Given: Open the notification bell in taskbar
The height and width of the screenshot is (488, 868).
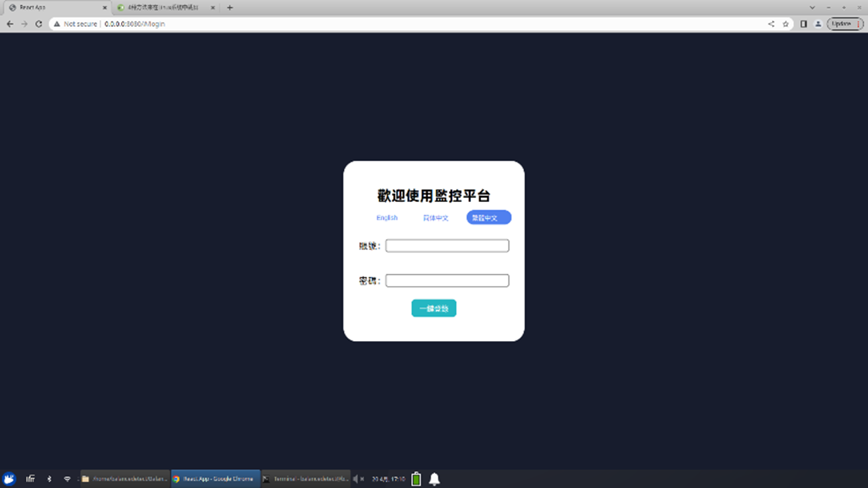Looking at the screenshot, I should click(x=435, y=479).
